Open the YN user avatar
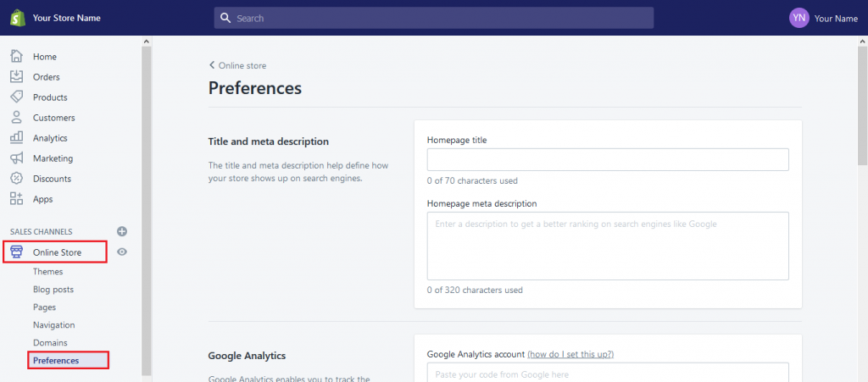868x382 pixels. coord(799,18)
